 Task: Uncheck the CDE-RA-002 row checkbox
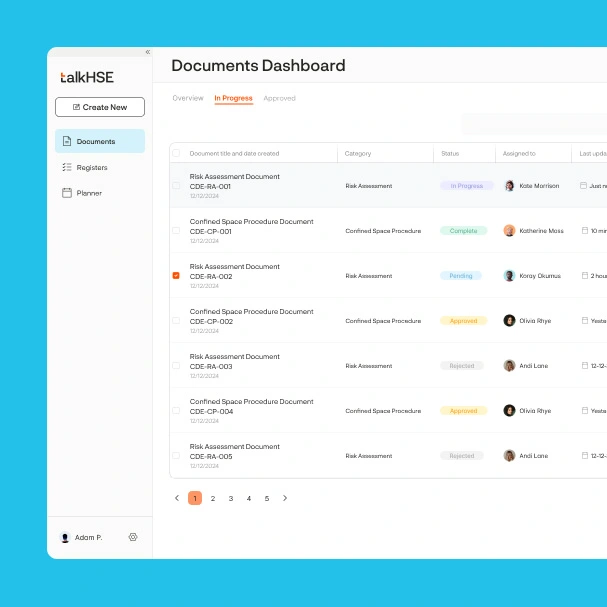[176, 275]
